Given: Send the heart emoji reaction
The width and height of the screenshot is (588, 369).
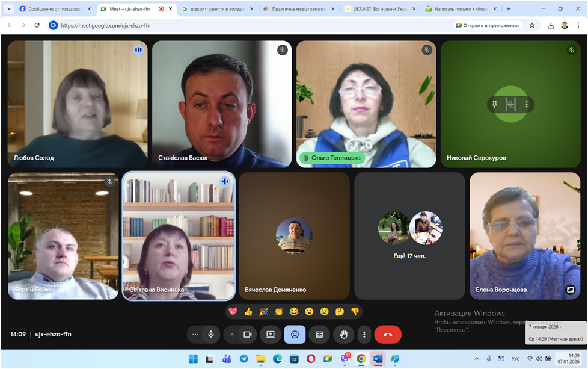Looking at the screenshot, I should (x=233, y=311).
